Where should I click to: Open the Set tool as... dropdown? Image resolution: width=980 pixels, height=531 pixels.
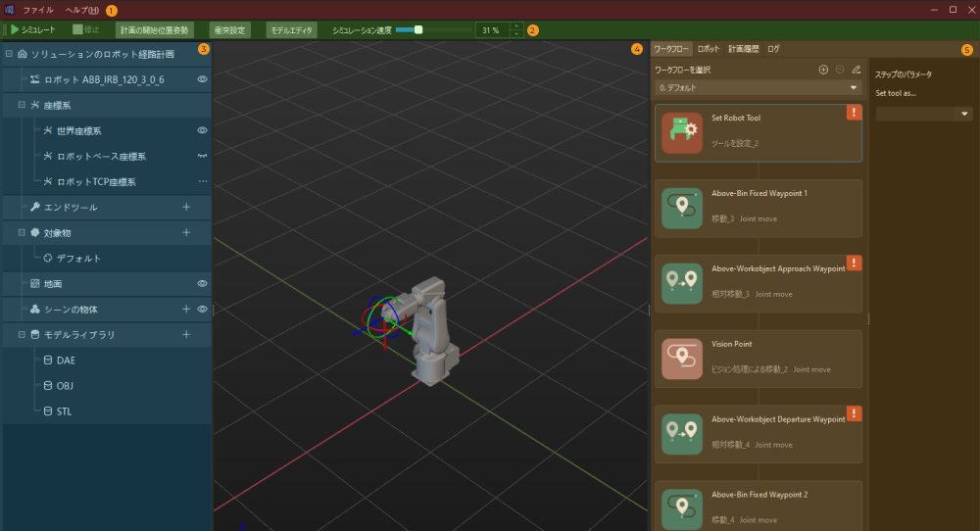pyautogui.click(x=924, y=114)
